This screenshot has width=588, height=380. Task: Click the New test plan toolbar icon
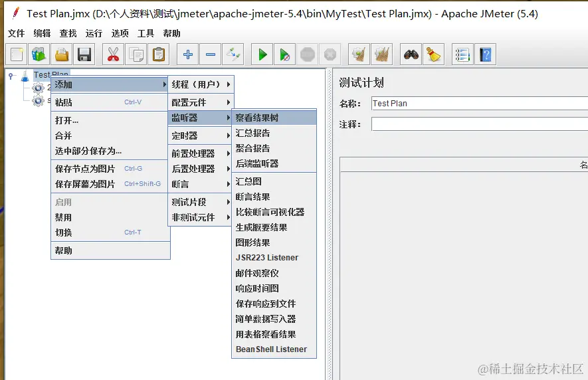tap(16, 54)
